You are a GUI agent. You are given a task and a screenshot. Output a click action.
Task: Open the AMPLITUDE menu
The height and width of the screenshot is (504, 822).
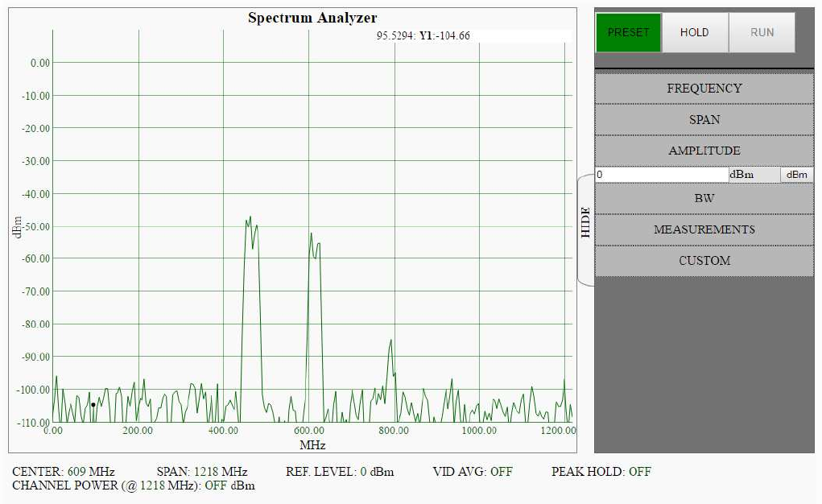pyautogui.click(x=704, y=151)
